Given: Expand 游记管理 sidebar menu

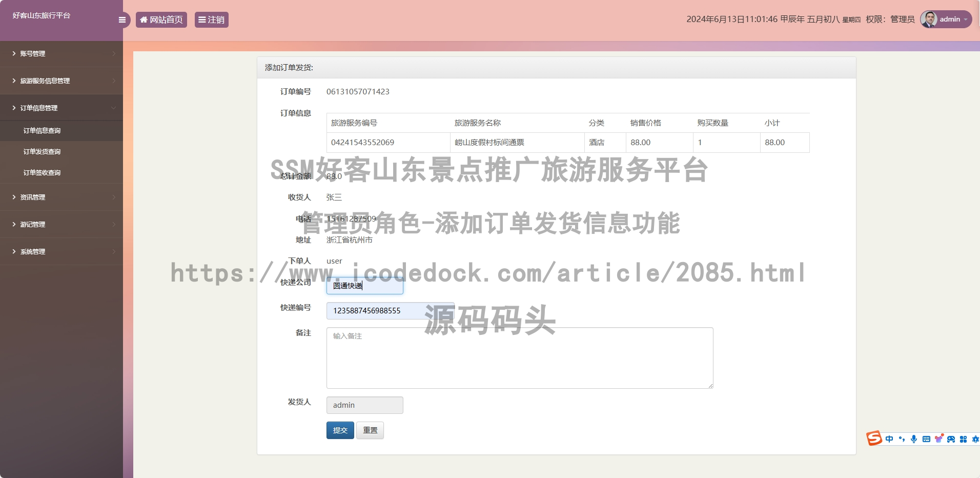Looking at the screenshot, I should pos(62,224).
